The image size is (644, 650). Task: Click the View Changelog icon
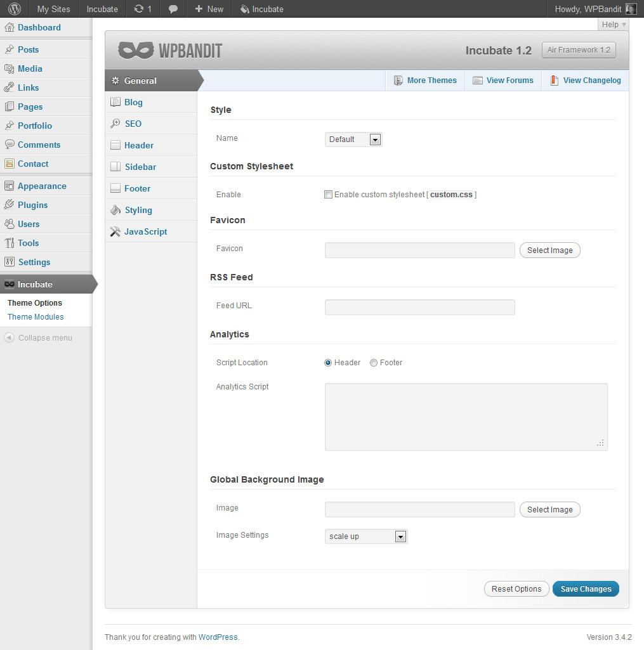pyautogui.click(x=555, y=81)
